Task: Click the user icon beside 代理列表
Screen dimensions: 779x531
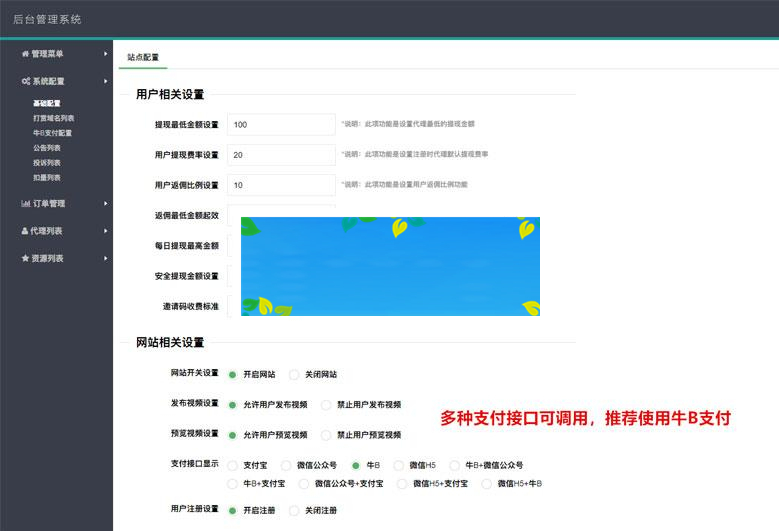Action: tap(25, 231)
